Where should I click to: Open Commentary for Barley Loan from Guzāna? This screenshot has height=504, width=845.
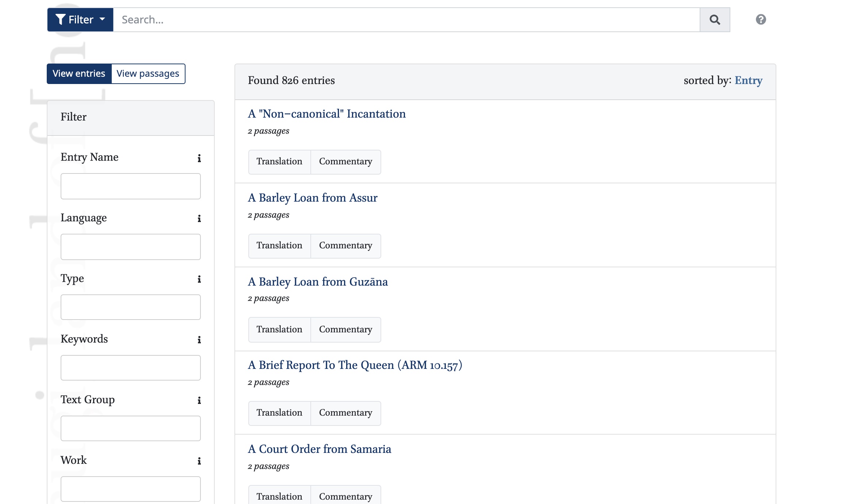point(345,329)
